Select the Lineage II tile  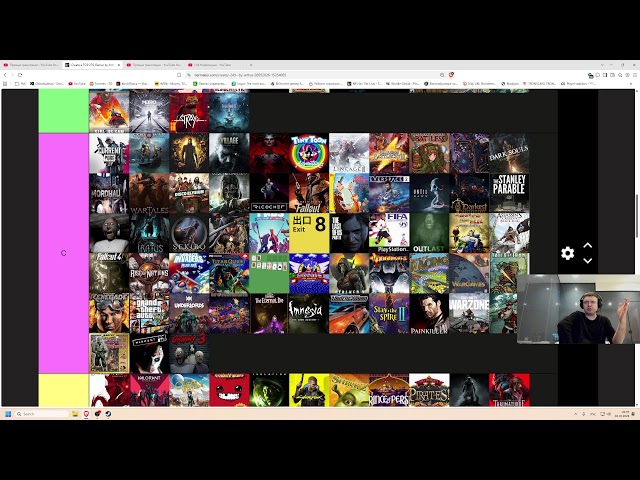point(349,153)
